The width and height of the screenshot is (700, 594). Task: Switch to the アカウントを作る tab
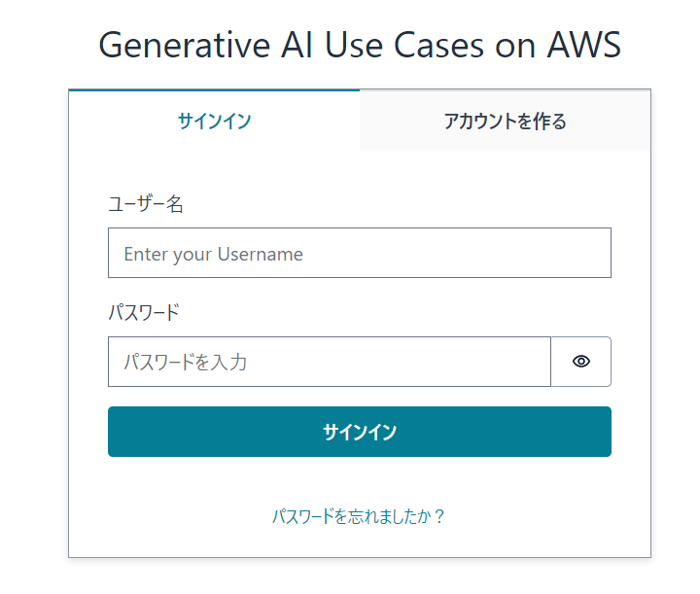click(505, 120)
